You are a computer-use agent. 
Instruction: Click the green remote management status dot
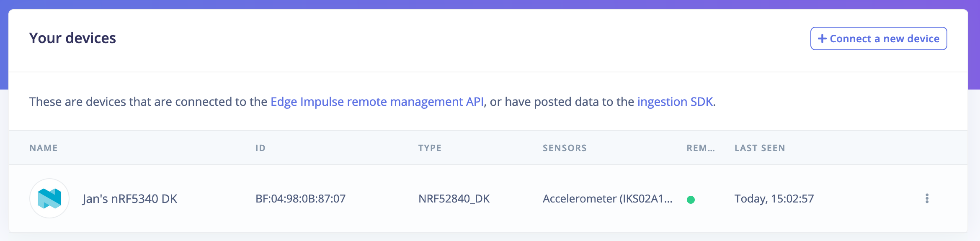click(691, 200)
